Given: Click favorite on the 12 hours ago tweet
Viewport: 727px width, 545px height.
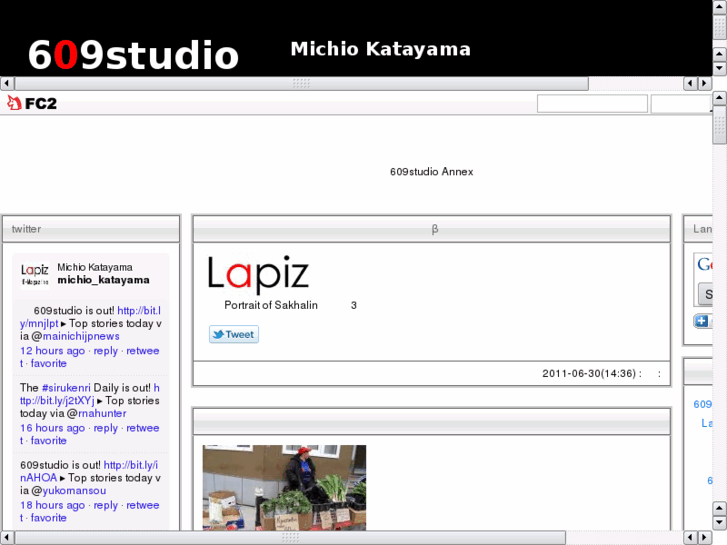Looking at the screenshot, I should click(49, 363).
